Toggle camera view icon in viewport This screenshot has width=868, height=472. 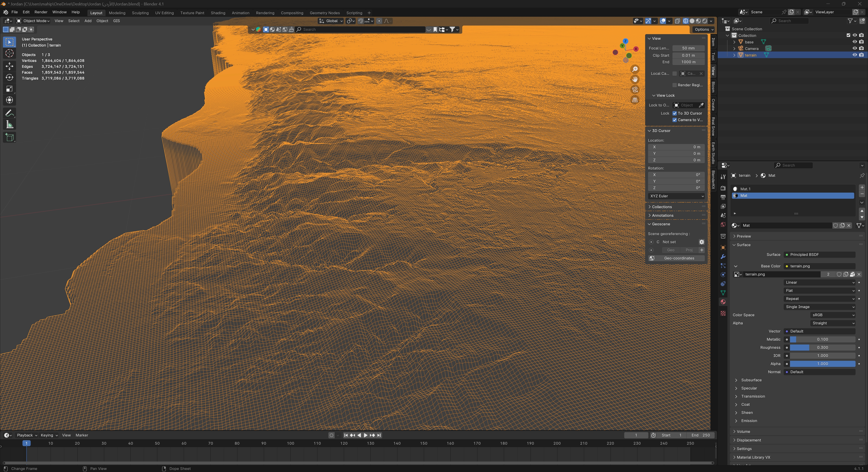point(635,90)
